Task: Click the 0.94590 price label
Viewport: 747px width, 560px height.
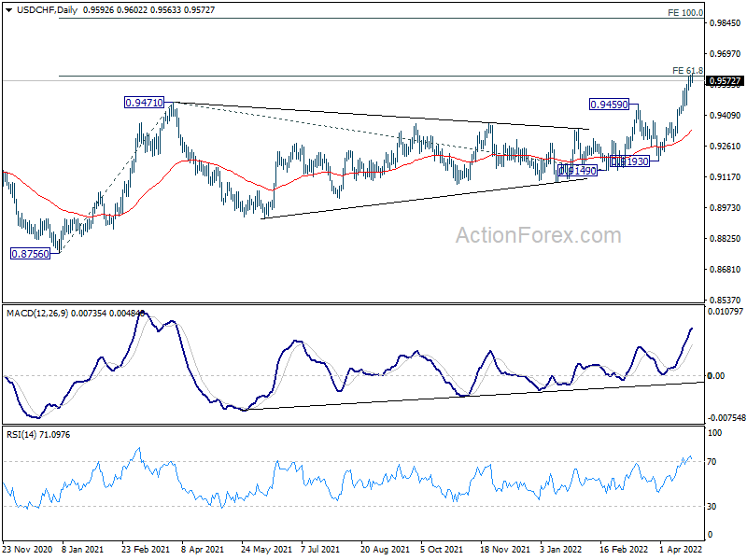Action: pos(609,105)
